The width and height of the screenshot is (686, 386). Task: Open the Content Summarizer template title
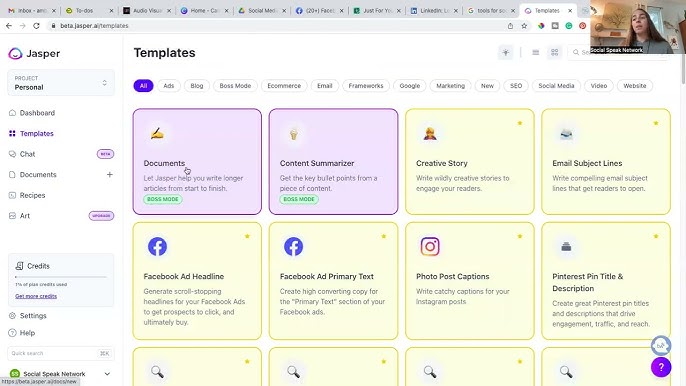tap(317, 163)
